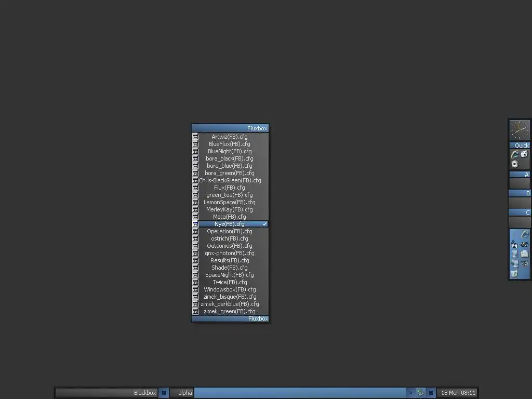Viewport: 532px width, 399px height.
Task: Select Twice(FB).cfg
Action: coord(230,282)
